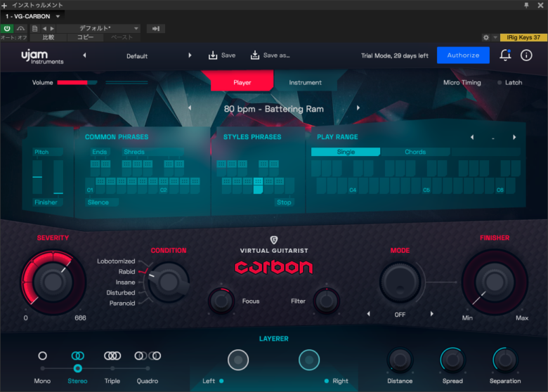Toggle the Latch option
The image size is (548, 392).
(x=510, y=82)
